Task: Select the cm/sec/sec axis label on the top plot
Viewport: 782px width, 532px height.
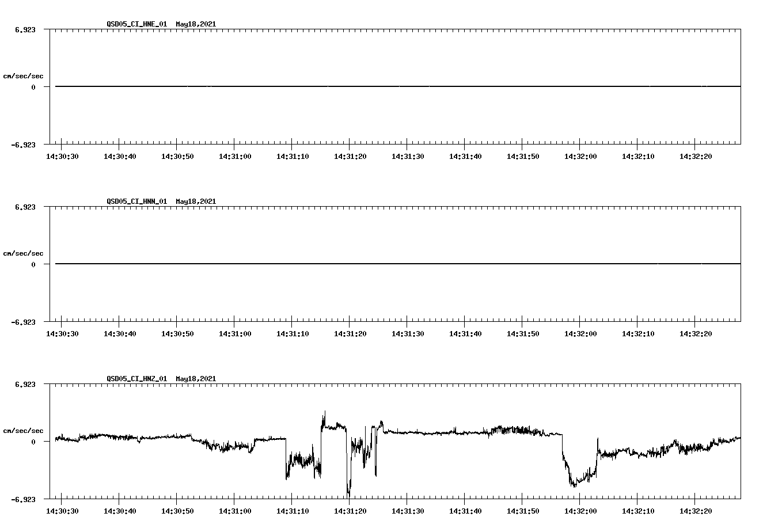Action: pos(23,75)
